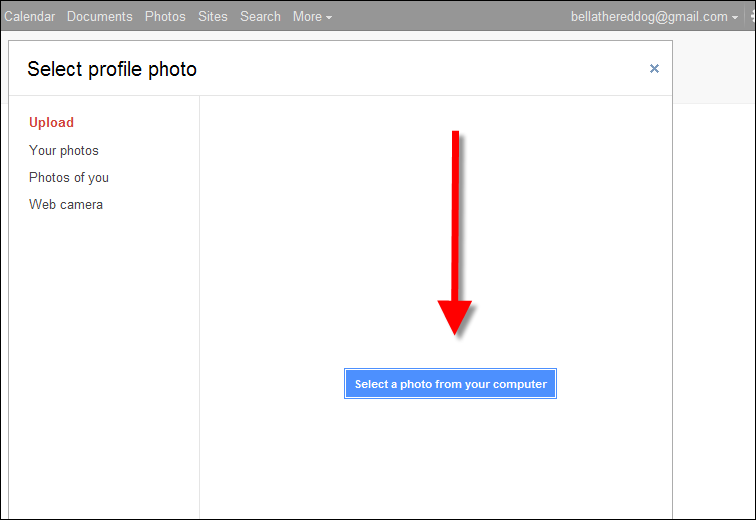Click Select a photo from your computer
The image size is (756, 520).
pyautogui.click(x=450, y=384)
